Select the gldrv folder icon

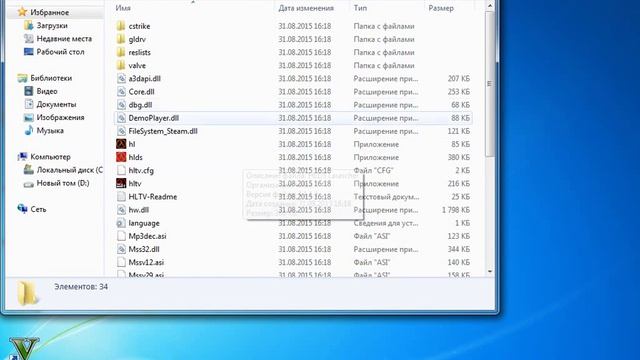point(121,39)
